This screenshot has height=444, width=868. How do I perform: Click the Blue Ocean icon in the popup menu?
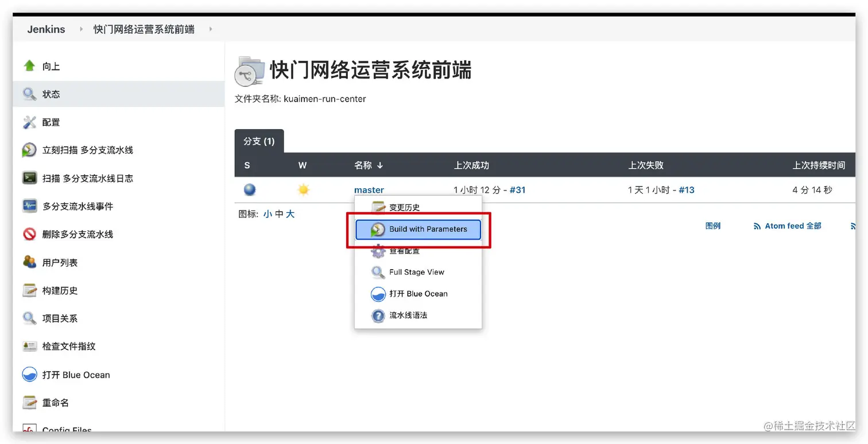point(378,294)
